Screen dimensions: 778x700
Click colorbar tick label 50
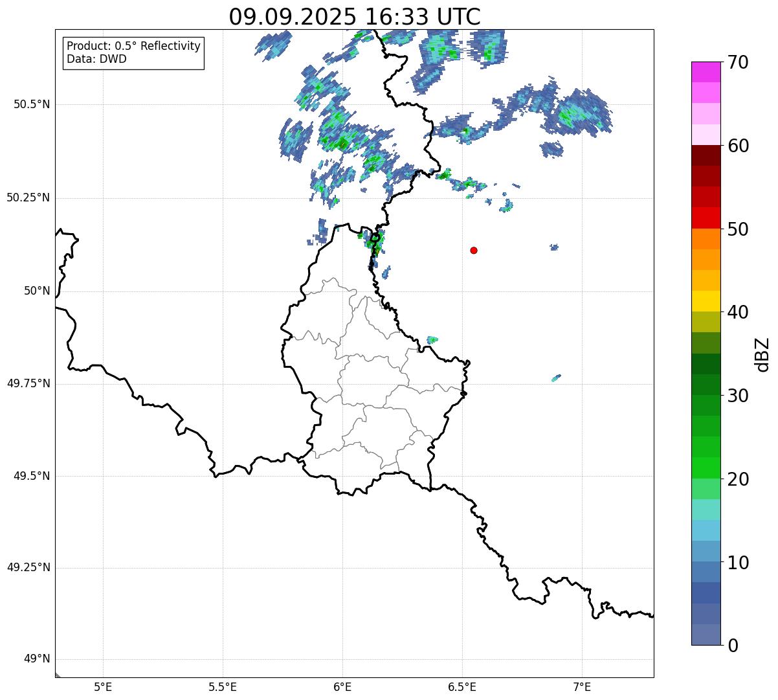tap(737, 229)
